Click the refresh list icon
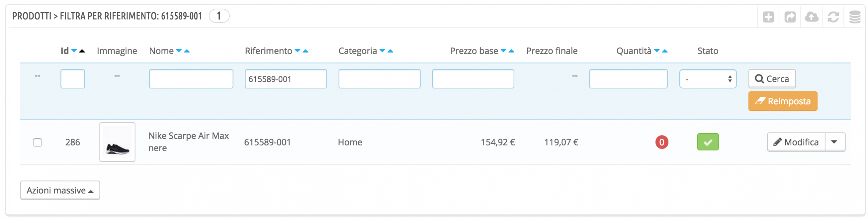This screenshot has height=218, width=868. (x=833, y=17)
